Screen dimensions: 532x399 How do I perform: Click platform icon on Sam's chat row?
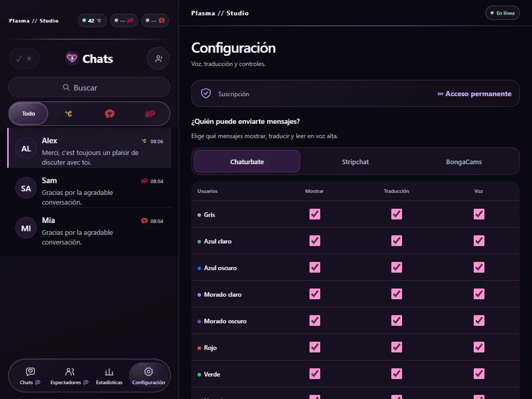coord(144,181)
